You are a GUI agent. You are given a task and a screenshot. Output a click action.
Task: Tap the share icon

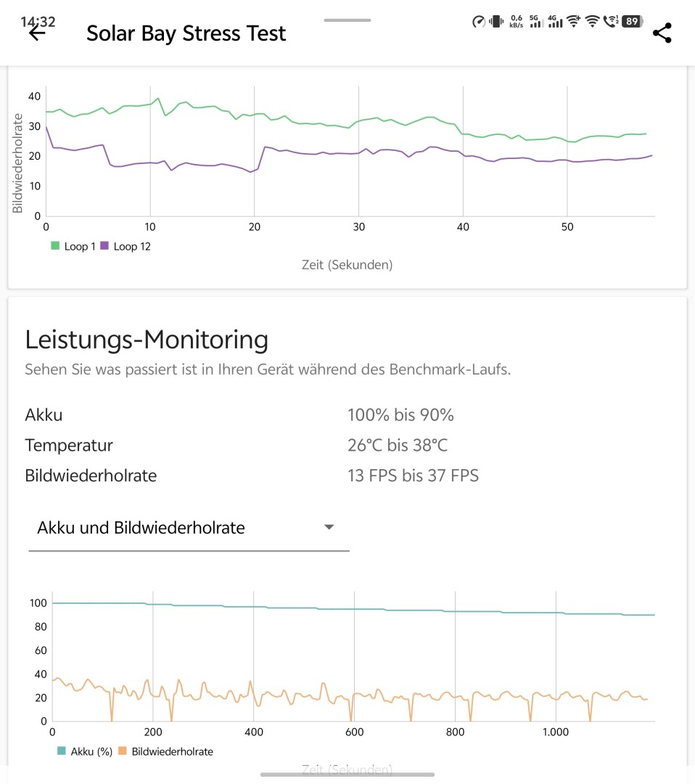662,33
